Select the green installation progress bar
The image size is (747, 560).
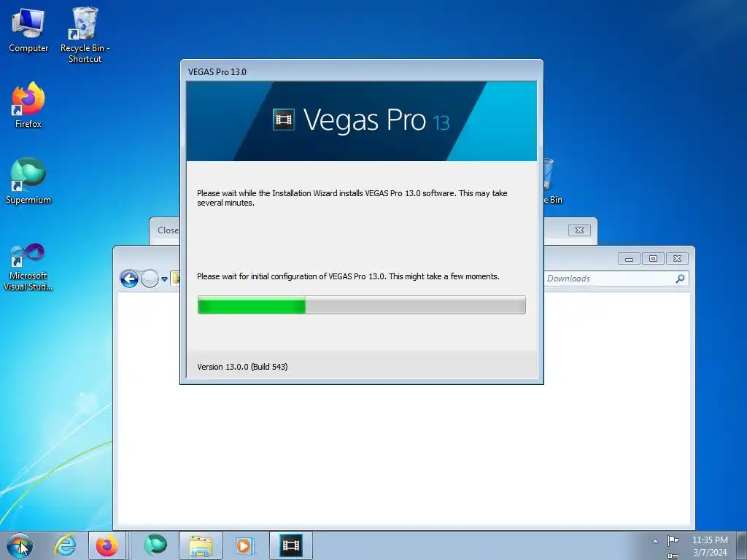[362, 305]
